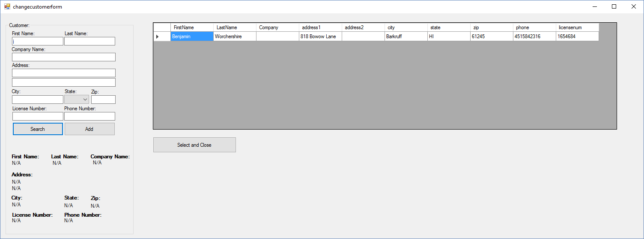Click the phone column header
The height and width of the screenshot is (239, 644).
pos(534,27)
